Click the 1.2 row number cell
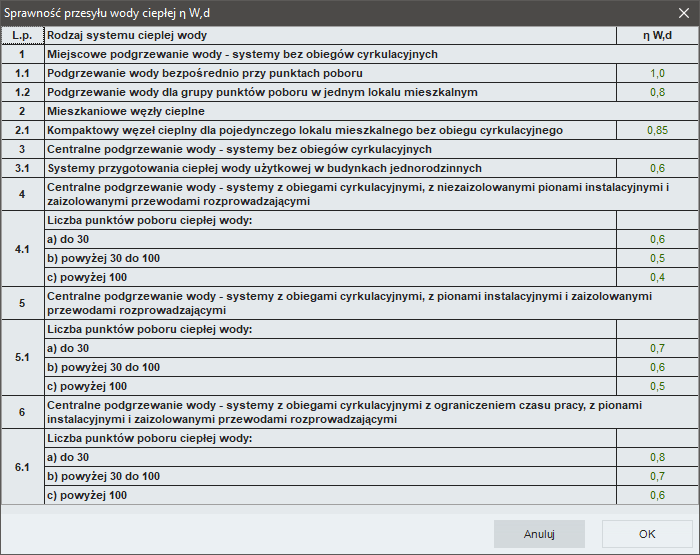Viewport: 700px width, 555px height. [22, 92]
